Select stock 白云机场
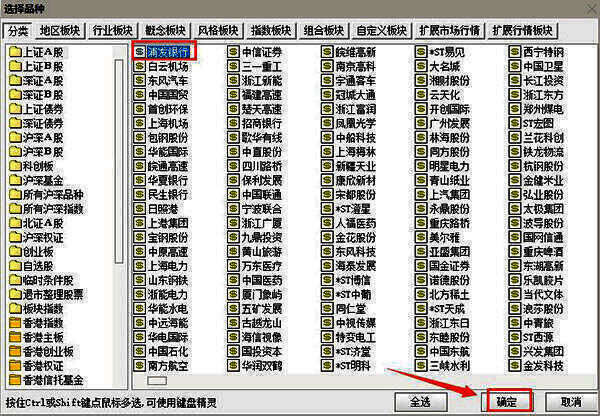 168,66
